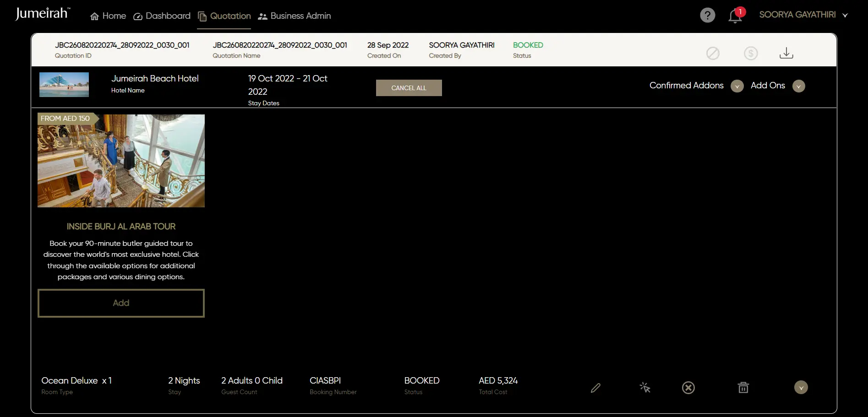
Task: Click the void quotation circle-slash icon
Action: point(713,54)
